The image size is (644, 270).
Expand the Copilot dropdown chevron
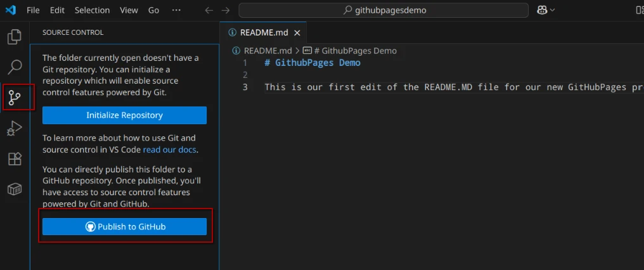(553, 10)
